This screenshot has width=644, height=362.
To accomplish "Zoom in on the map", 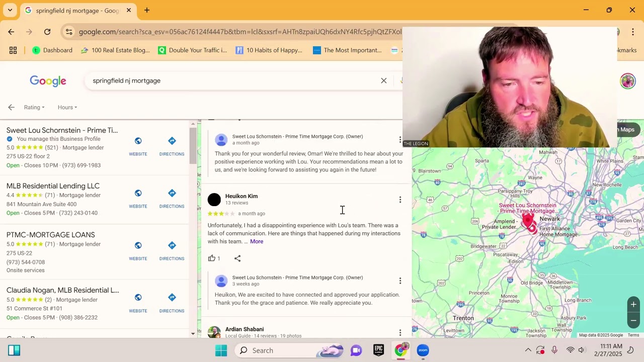I will pos(633,304).
